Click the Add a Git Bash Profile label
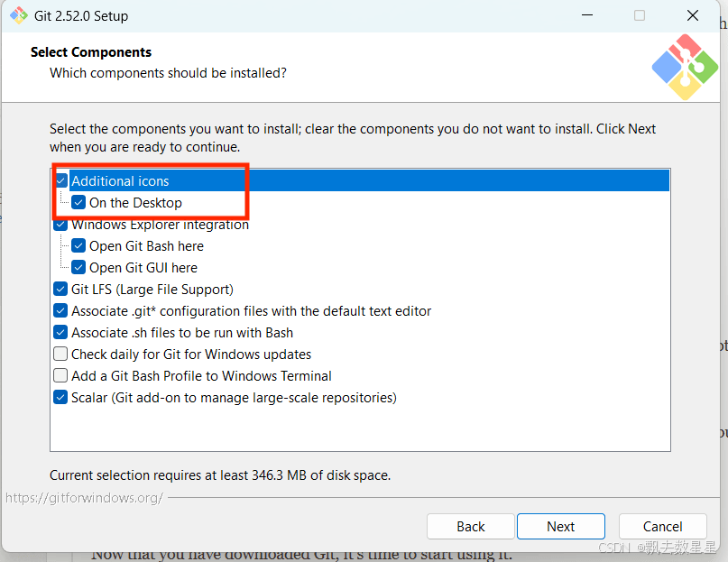The height and width of the screenshot is (562, 728). coord(201,376)
